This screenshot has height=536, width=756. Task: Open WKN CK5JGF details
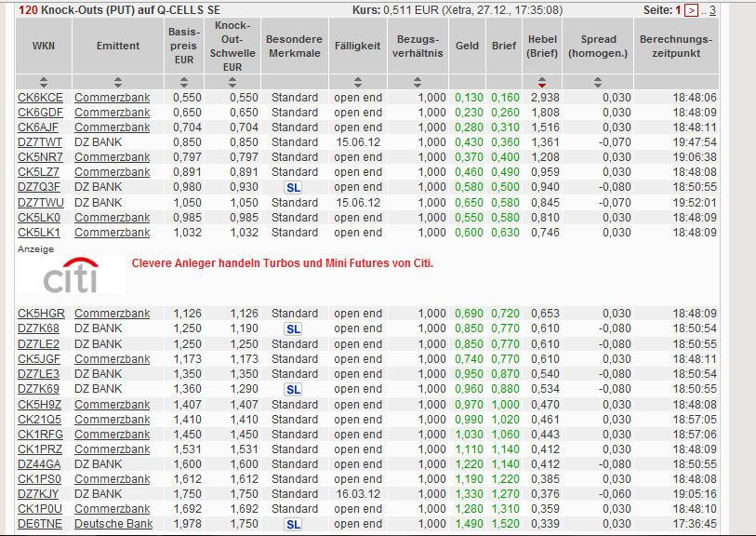point(39,359)
